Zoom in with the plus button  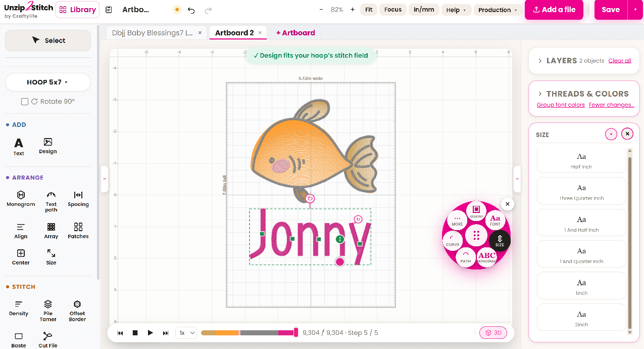tap(353, 10)
